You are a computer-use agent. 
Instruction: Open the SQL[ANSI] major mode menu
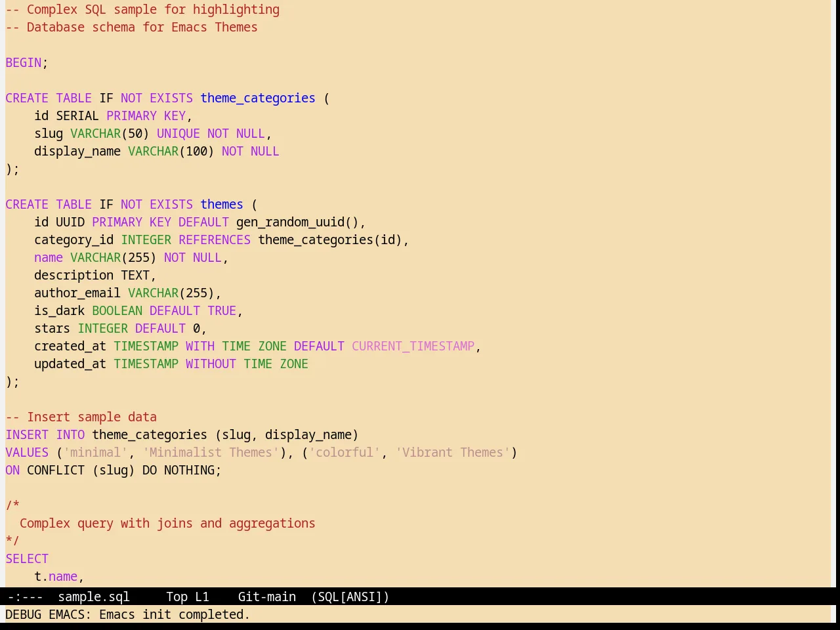[x=350, y=597]
